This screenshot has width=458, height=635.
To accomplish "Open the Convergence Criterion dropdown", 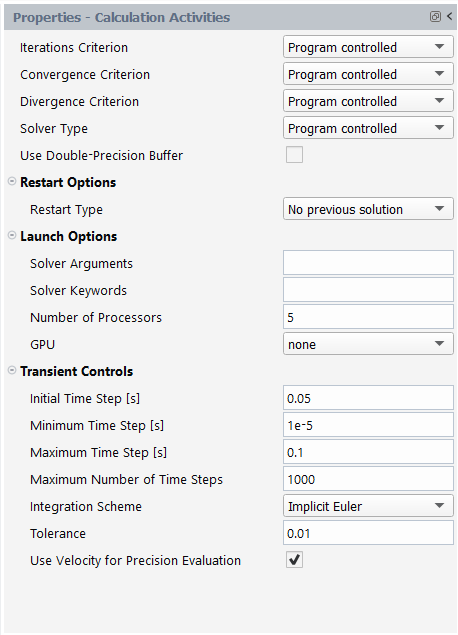I will coord(368,74).
